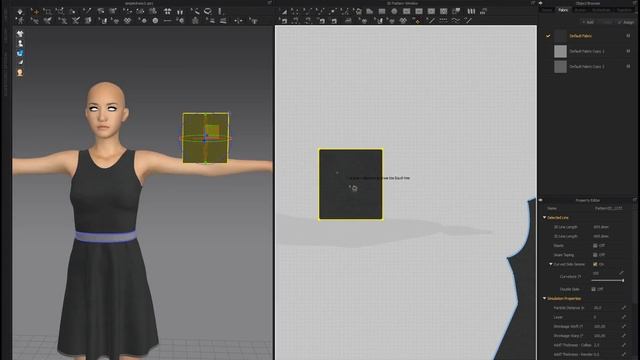This screenshot has height=360, width=640.
Task: Click the edit pencil for Layer
Action: pyautogui.click(x=624, y=317)
